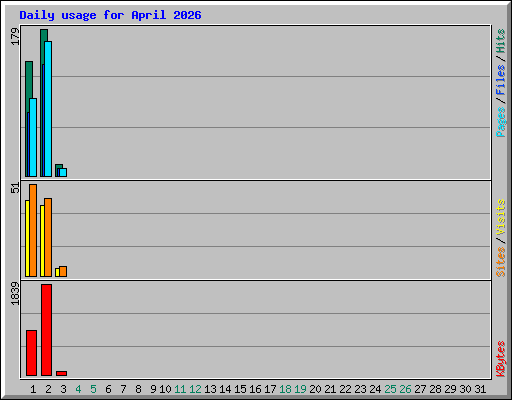Click green weekend day 26 label
Screen dimensions: 512x400
coord(405,389)
